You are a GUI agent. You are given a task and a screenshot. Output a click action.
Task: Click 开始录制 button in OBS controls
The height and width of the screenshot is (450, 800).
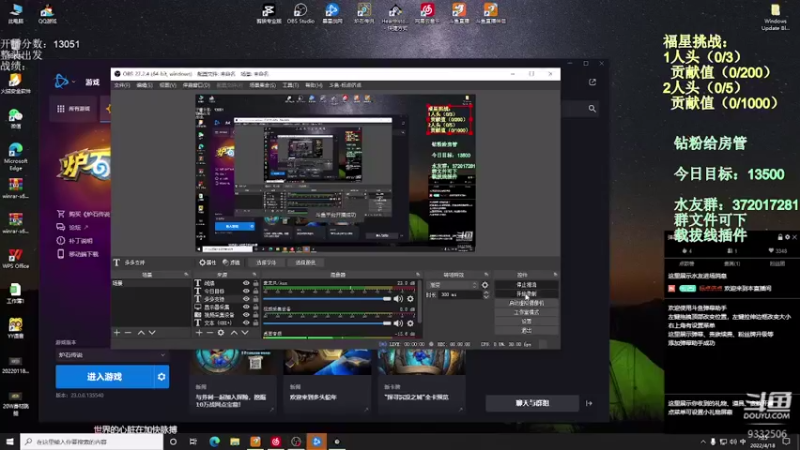[x=526, y=294]
